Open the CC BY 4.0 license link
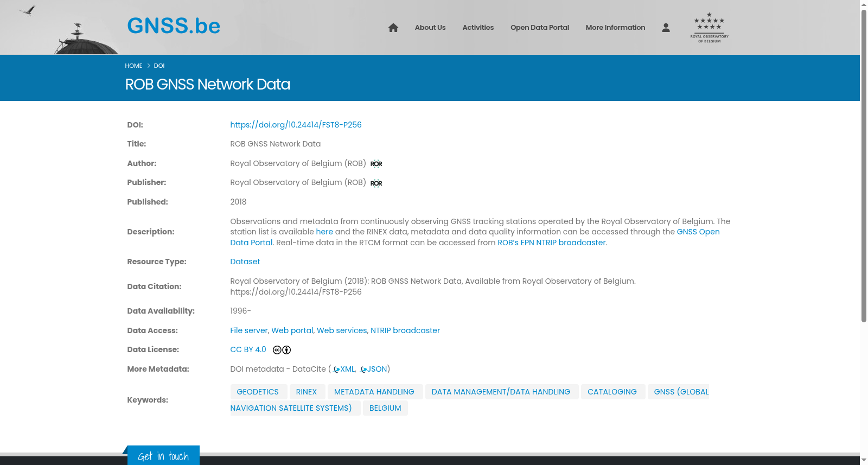 click(248, 350)
